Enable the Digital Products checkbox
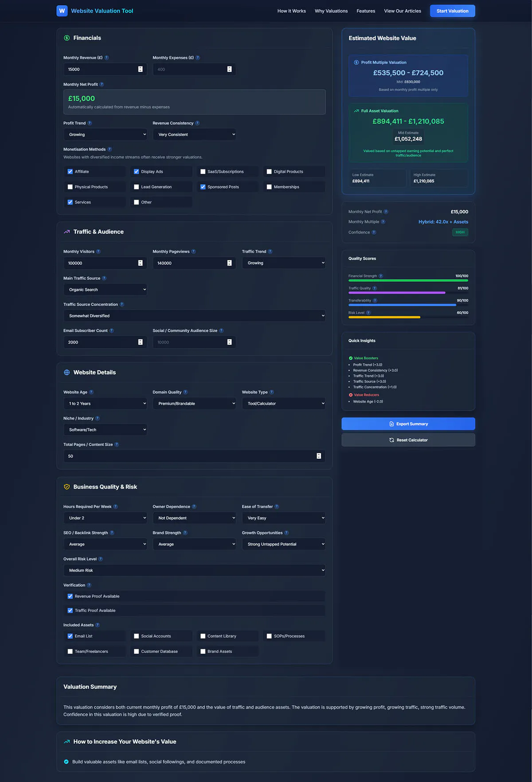 tap(269, 172)
